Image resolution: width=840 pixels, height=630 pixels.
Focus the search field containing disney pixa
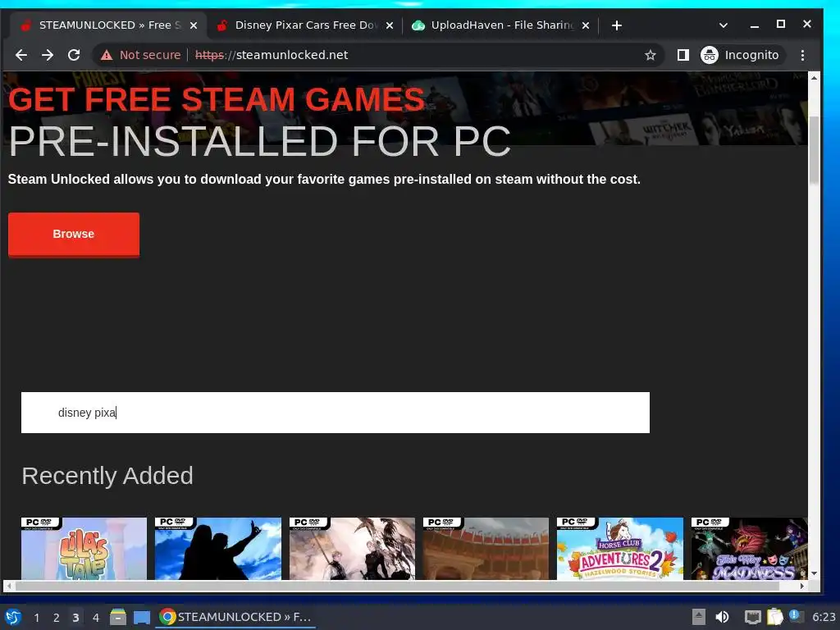point(336,413)
